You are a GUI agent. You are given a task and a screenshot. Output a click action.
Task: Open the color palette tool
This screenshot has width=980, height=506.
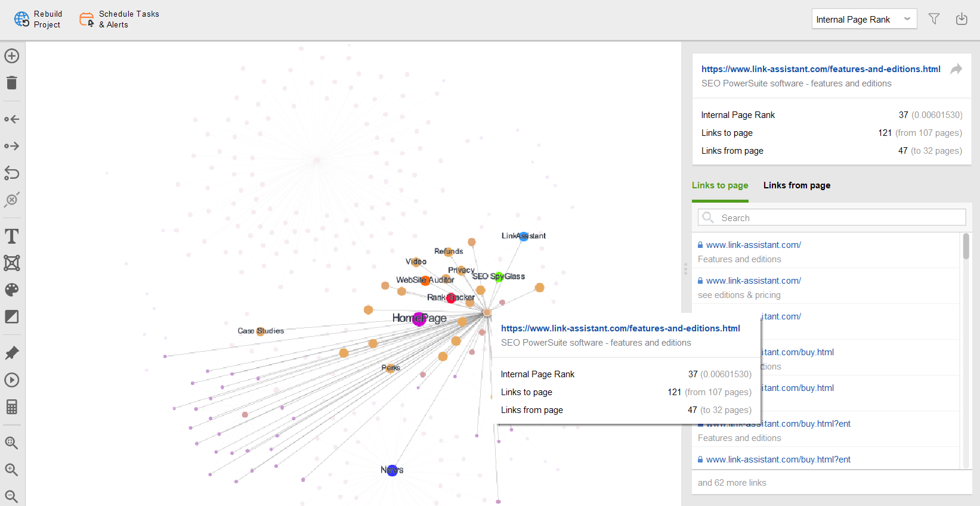tap(12, 290)
